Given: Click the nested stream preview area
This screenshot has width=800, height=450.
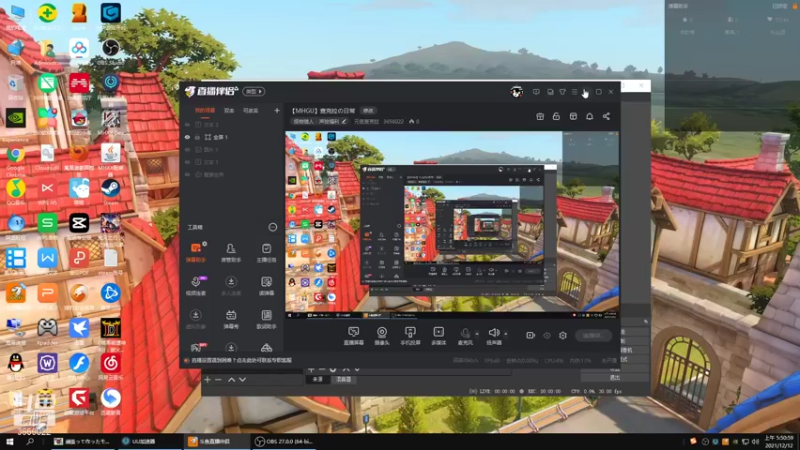Looking at the screenshot, I should [452, 223].
